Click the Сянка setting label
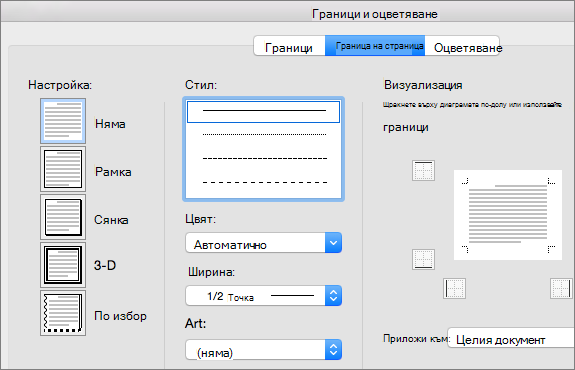Screen dimensions: 575x370 (x=111, y=220)
